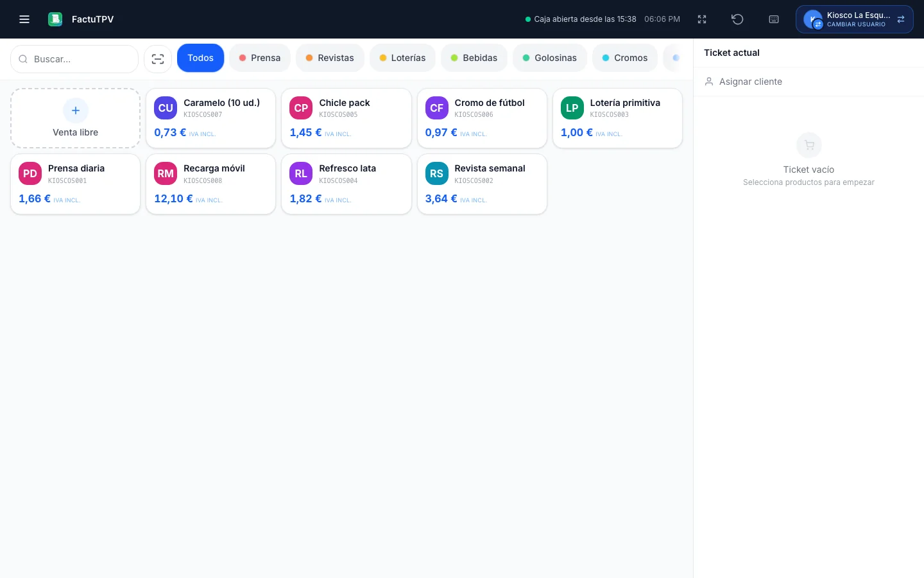
Task: Click the 12,10 € price text
Action: point(173,198)
